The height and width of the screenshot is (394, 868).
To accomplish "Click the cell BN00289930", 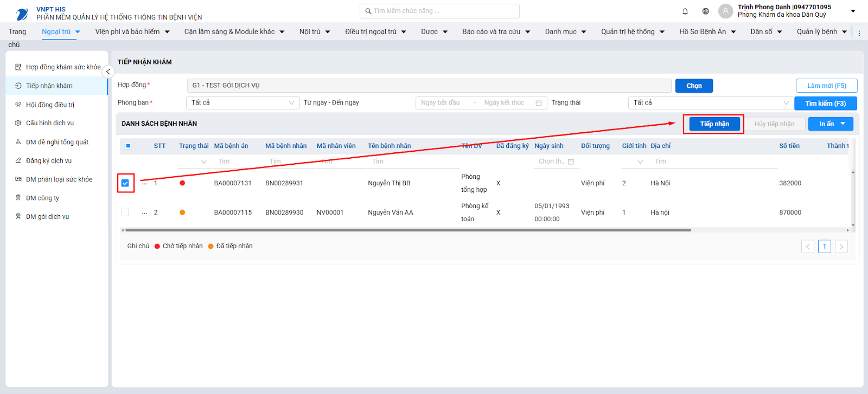I will point(284,212).
